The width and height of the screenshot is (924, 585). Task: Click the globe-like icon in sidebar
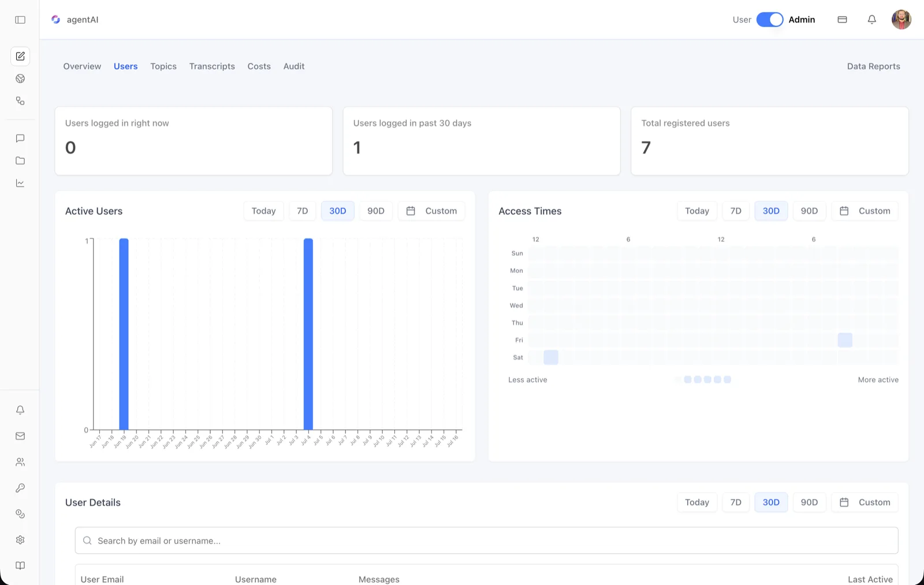(20, 79)
